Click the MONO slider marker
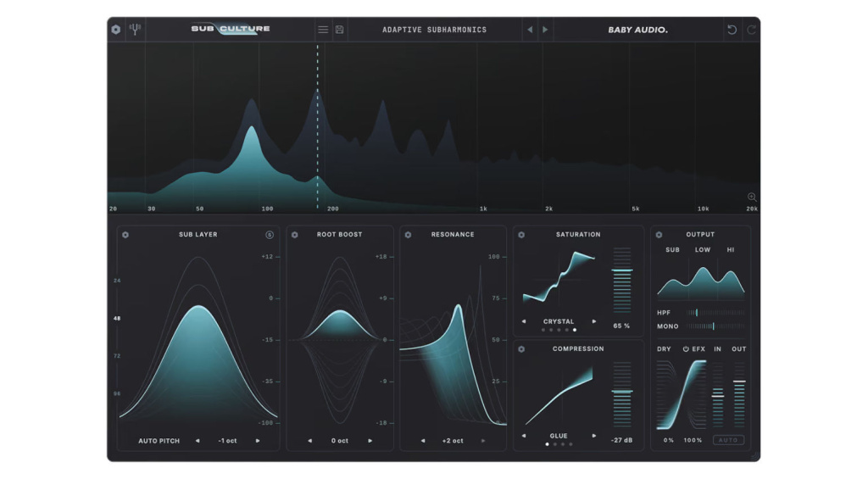The width and height of the screenshot is (868, 479). pos(713,326)
